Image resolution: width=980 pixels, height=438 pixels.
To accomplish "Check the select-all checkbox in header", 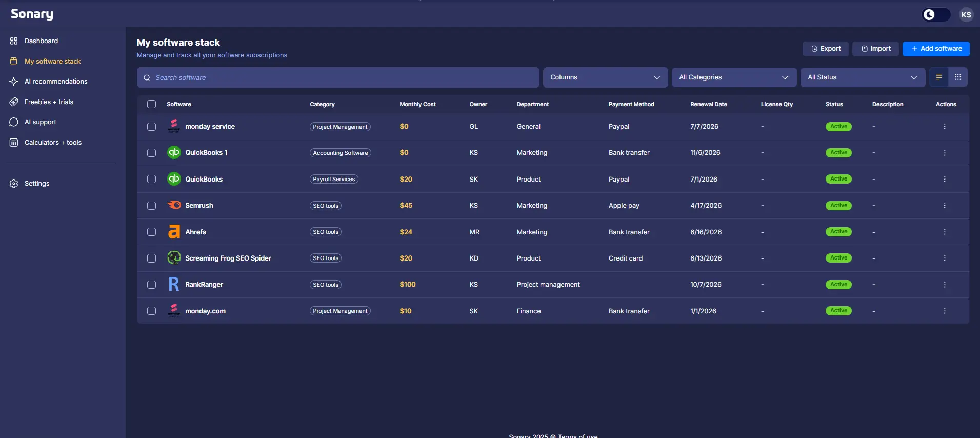I will (151, 104).
